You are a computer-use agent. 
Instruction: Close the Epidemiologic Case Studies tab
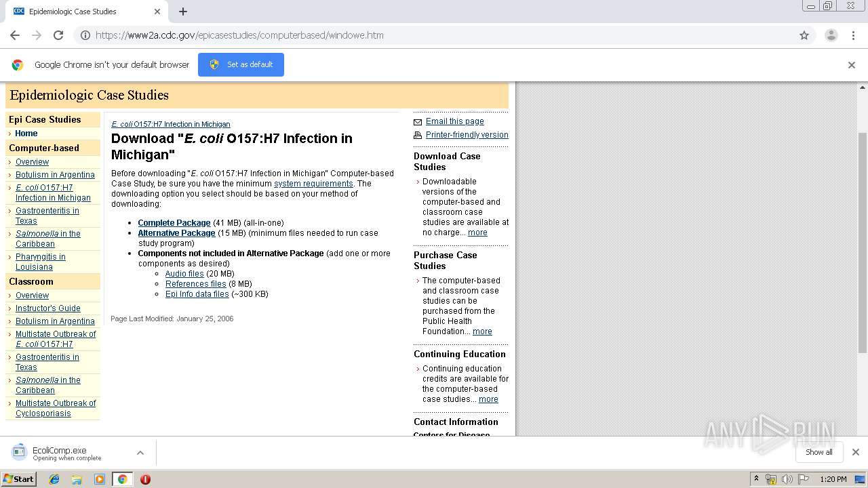[157, 12]
